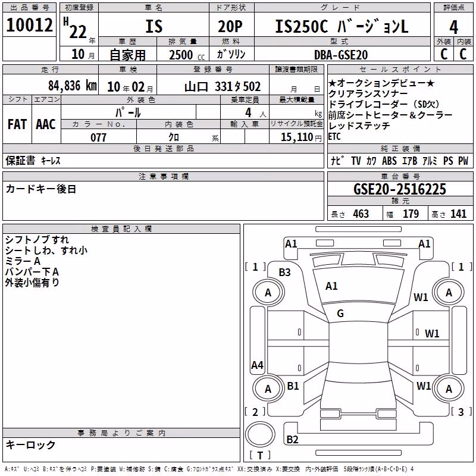The width and height of the screenshot is (476, 476).
Task: Select the note カードキー後日
Action: [40, 189]
